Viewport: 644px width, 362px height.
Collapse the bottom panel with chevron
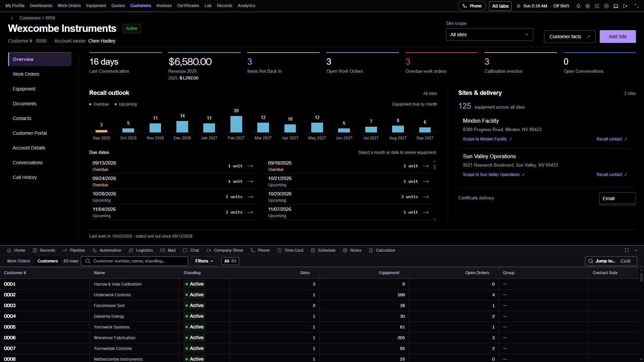click(636, 250)
